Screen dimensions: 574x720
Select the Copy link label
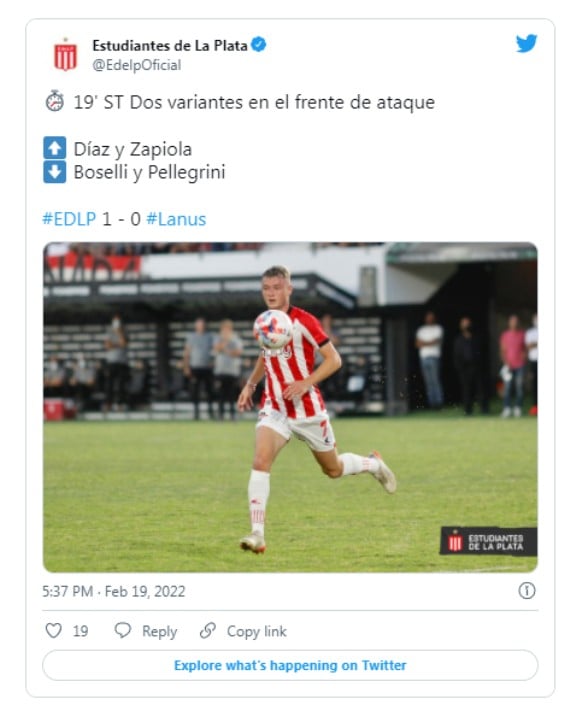pyautogui.click(x=257, y=631)
